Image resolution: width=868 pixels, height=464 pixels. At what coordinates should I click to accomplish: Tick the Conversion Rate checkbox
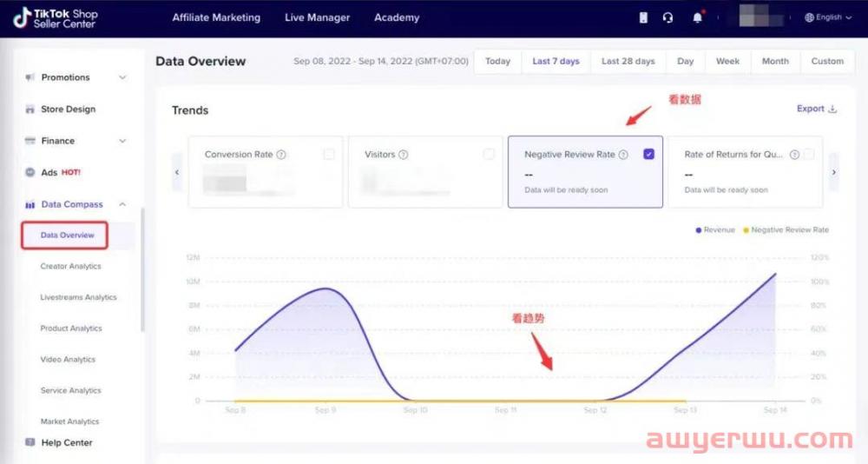[x=329, y=154]
